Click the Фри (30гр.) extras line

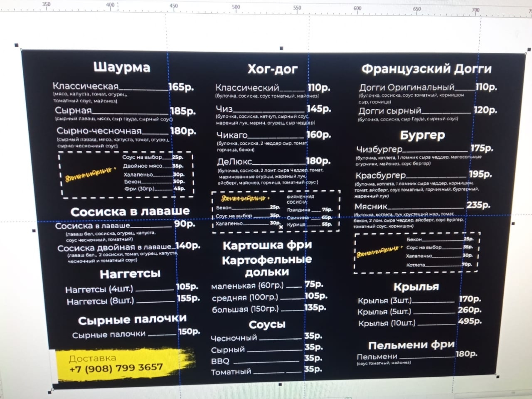point(155,189)
